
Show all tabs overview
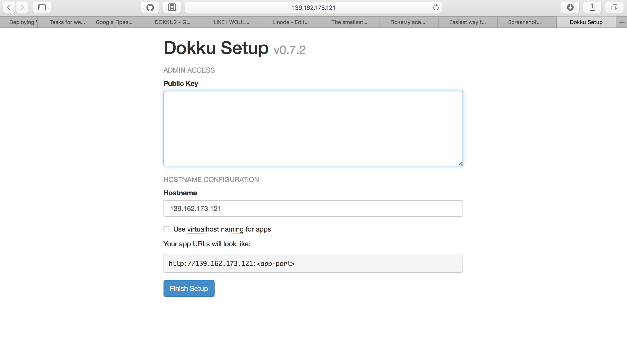(x=614, y=7)
